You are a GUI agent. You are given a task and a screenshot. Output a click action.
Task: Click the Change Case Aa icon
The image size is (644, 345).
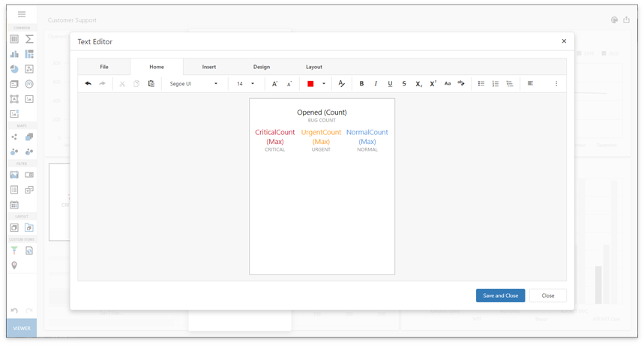point(448,84)
